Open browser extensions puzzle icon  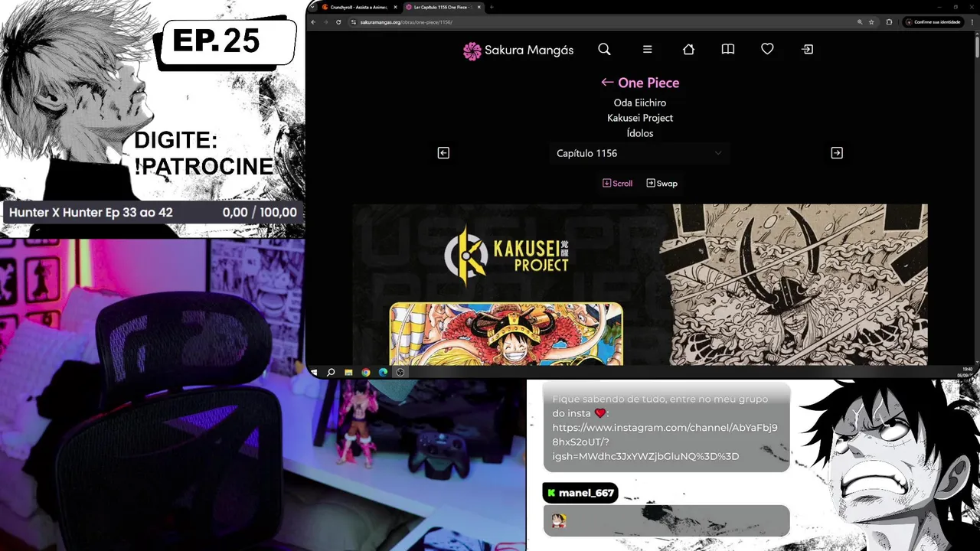[889, 22]
